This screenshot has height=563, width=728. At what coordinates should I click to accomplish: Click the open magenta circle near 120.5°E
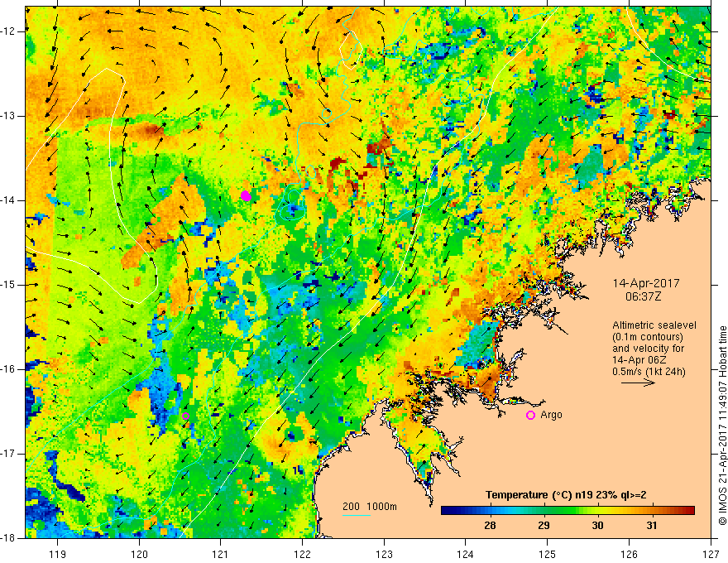(x=185, y=416)
